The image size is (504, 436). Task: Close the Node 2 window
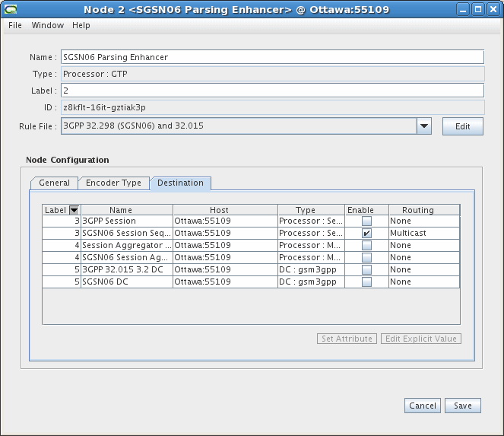pos(493,10)
